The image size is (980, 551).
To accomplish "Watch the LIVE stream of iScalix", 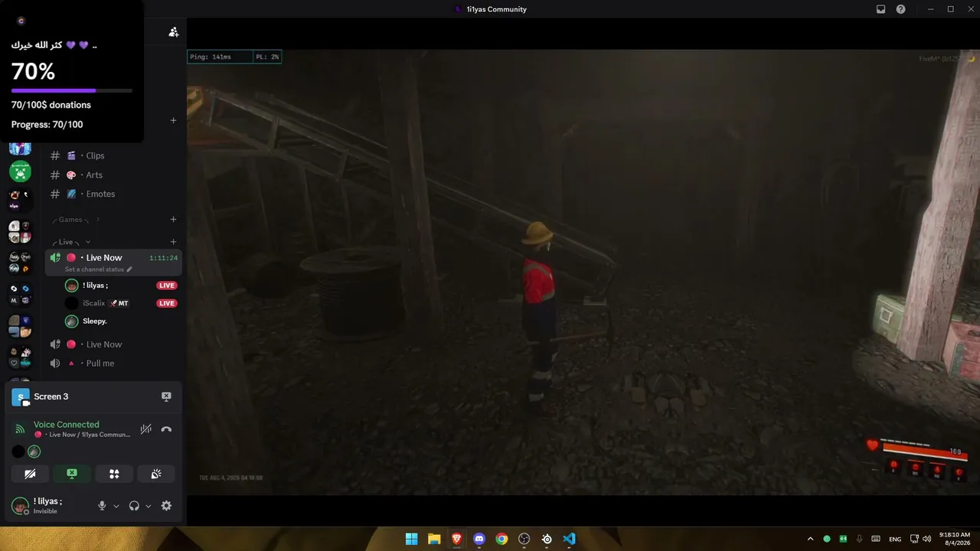I will coord(167,303).
